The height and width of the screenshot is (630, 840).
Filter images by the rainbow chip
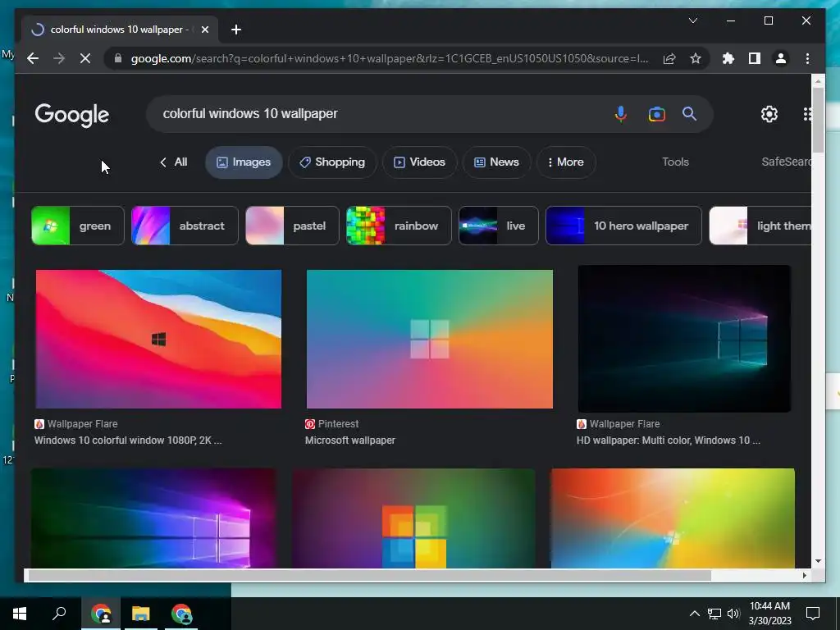pos(399,226)
